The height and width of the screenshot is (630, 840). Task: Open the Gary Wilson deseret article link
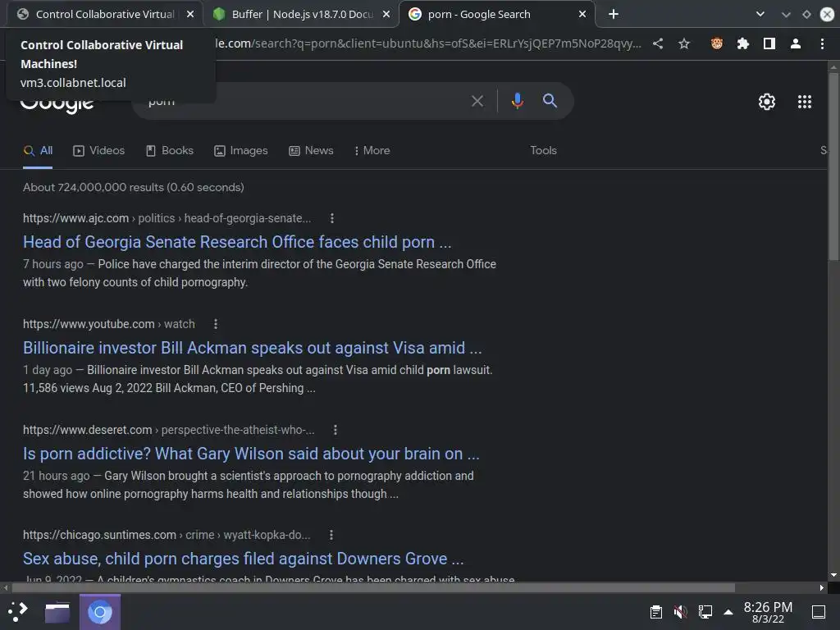(x=251, y=454)
